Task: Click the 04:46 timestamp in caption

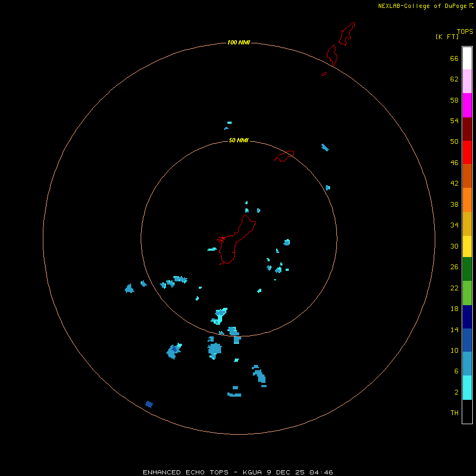Action: (x=321, y=472)
